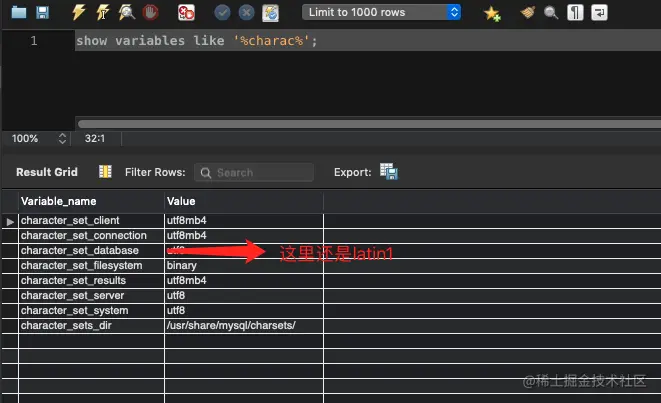Toggle continue-on-error icon with red marks

[186, 12]
